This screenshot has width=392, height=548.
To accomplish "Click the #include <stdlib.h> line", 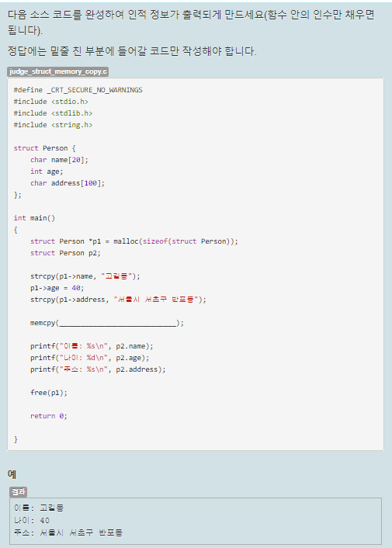I will click(x=53, y=113).
